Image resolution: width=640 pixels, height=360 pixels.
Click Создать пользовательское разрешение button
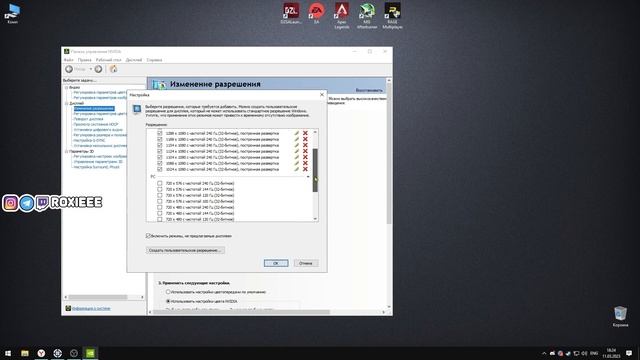click(x=185, y=250)
